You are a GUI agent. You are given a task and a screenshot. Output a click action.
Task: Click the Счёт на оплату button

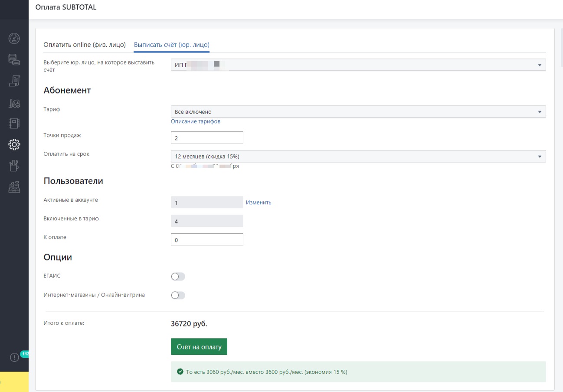[199, 347]
